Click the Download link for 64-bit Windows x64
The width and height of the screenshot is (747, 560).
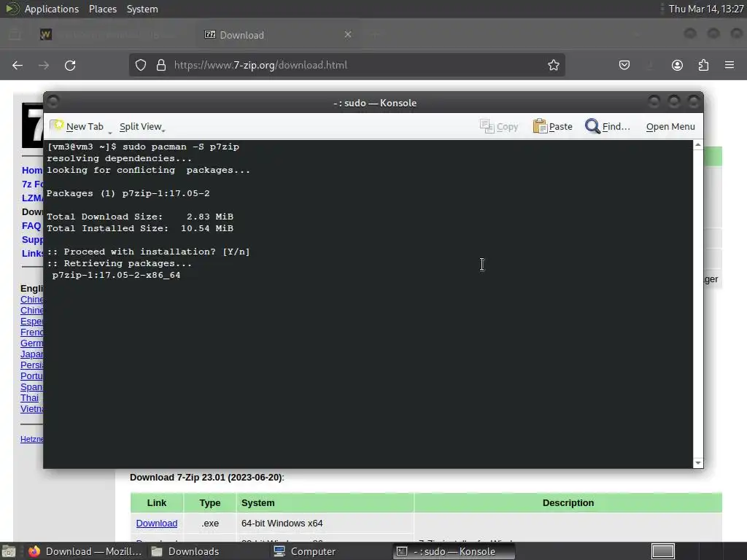pyautogui.click(x=157, y=524)
